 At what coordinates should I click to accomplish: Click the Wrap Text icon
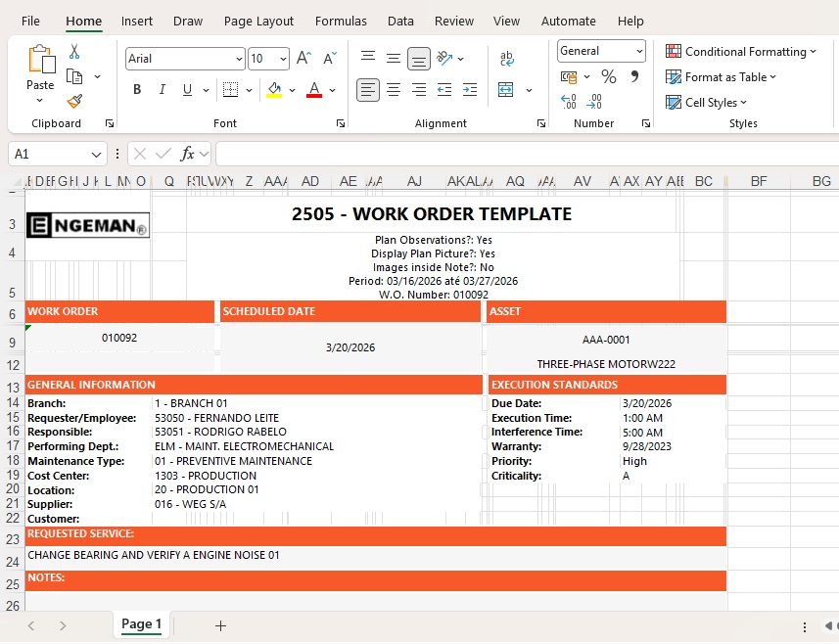point(507,59)
